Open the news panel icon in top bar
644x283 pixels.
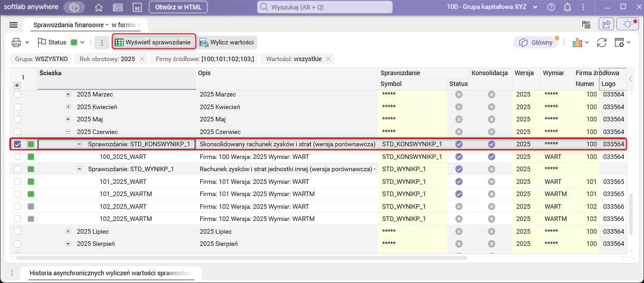point(117,7)
